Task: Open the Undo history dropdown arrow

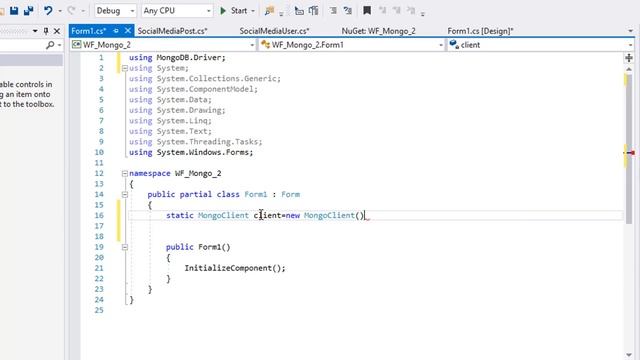Action: pos(60,11)
